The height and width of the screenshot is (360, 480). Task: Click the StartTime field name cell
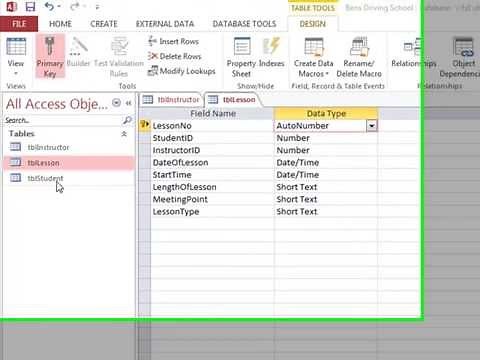[212, 175]
